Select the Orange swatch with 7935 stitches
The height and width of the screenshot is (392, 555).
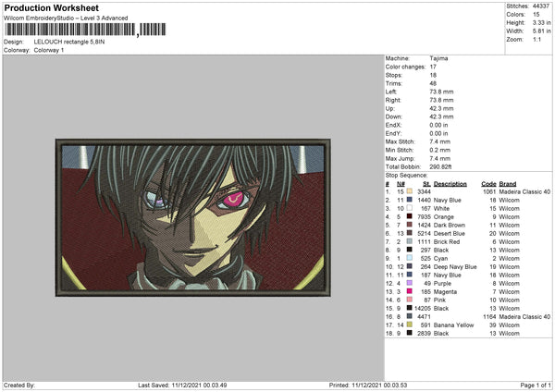pyautogui.click(x=410, y=216)
